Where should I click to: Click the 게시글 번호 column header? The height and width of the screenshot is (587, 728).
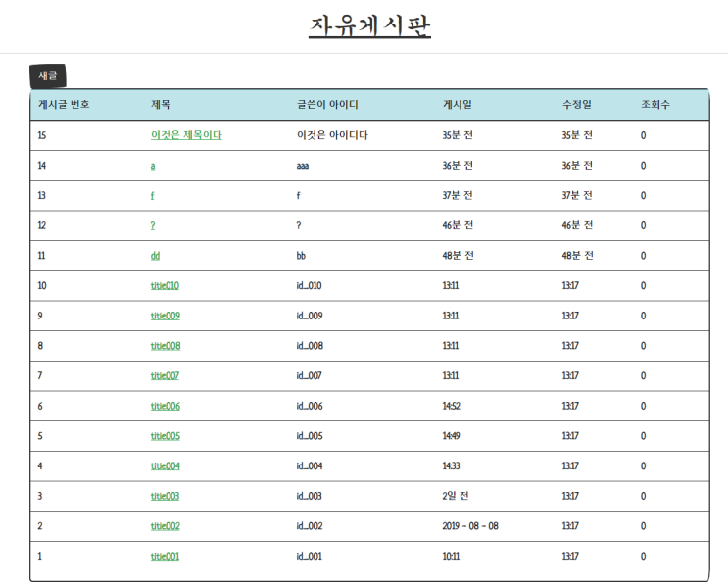pos(64,105)
